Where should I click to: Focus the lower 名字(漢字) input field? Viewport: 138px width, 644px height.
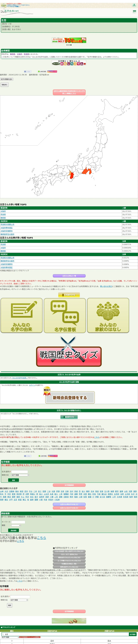(20, 596)
